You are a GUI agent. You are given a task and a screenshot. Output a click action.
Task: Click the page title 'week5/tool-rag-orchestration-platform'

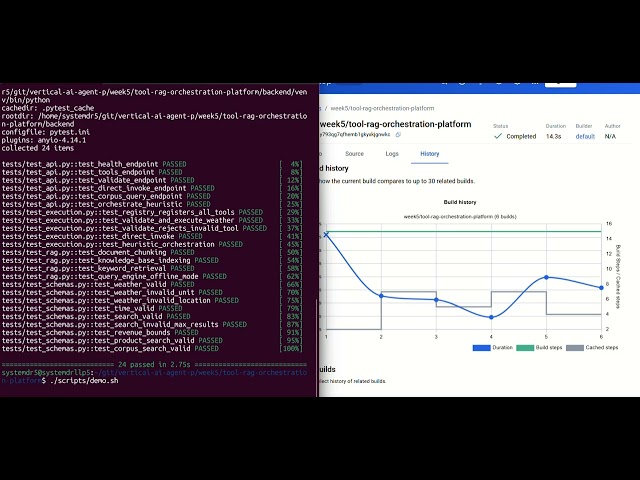396,124
